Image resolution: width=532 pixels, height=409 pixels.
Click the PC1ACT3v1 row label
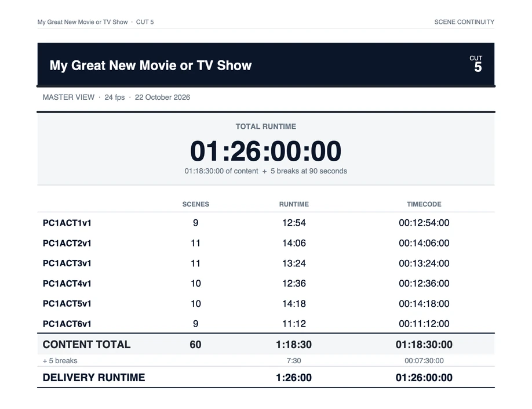[67, 263]
